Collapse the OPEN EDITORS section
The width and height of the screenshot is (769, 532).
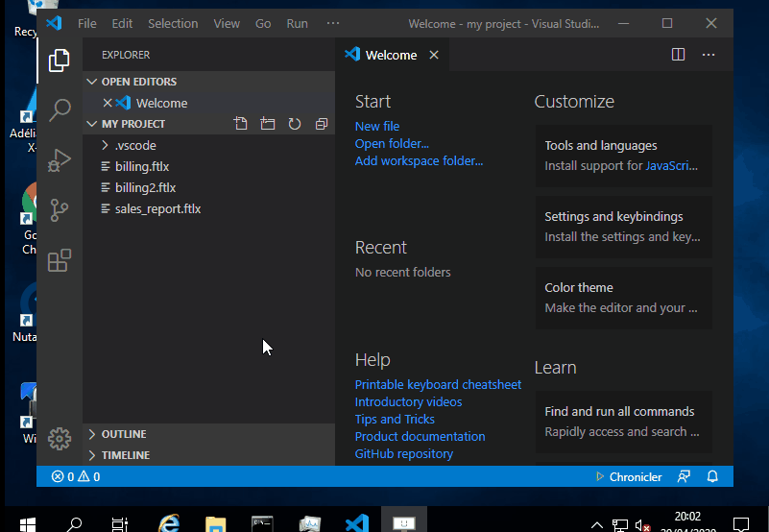tap(208, 82)
